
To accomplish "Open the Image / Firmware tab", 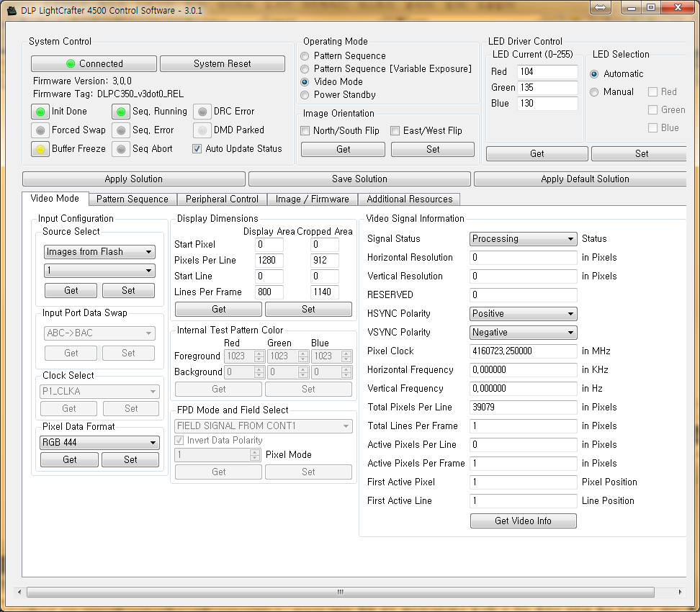I will pyautogui.click(x=313, y=199).
